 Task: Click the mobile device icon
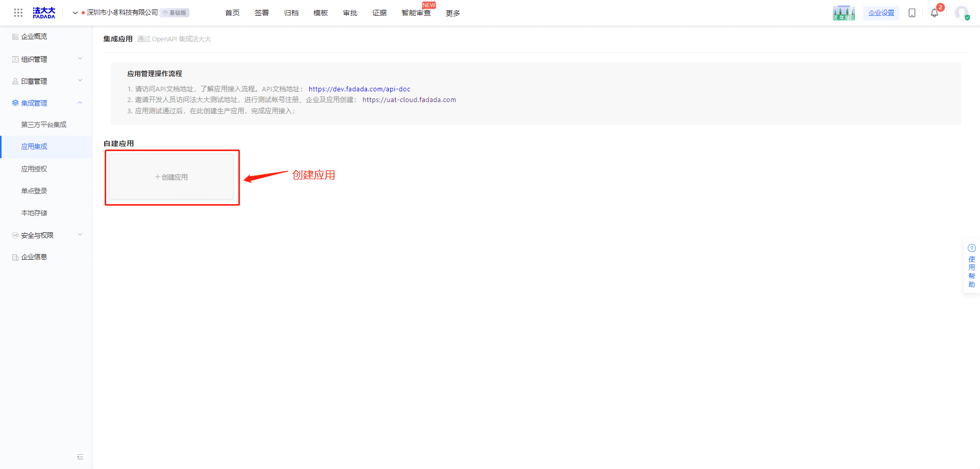(x=912, y=13)
